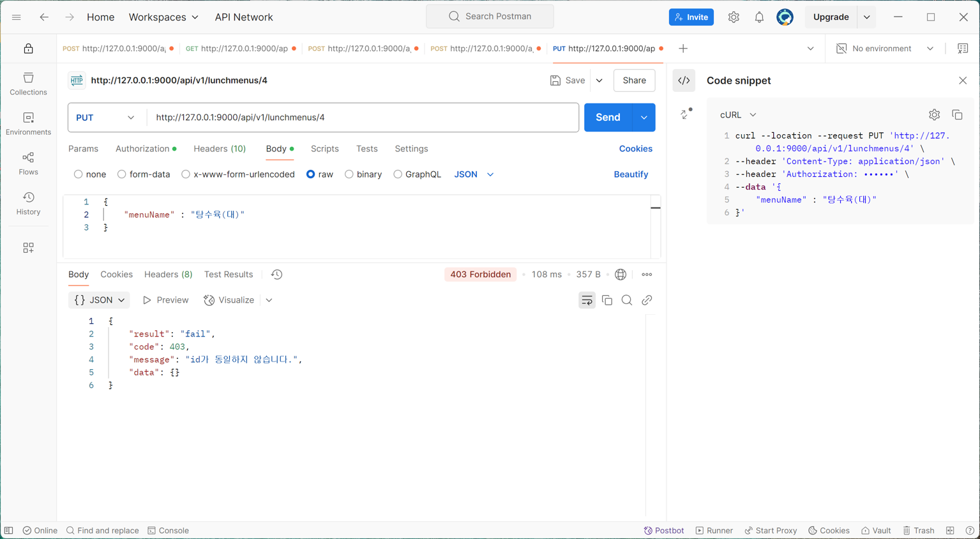Open the Save options arrow
Image resolution: width=980 pixels, height=539 pixels.
point(599,80)
